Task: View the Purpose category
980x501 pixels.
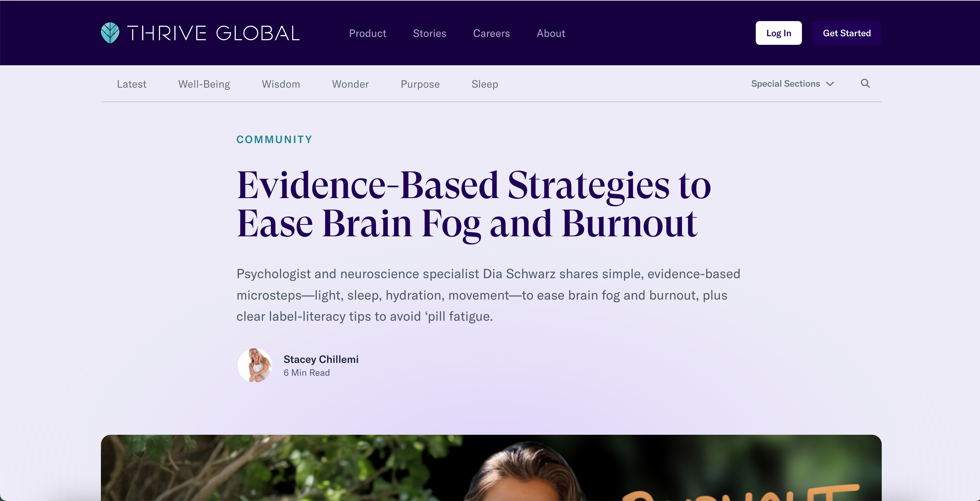Action: (x=420, y=84)
